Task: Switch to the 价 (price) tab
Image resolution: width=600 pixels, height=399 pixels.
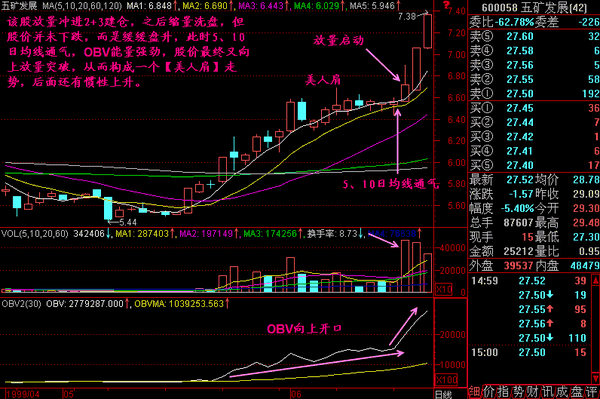Action: point(488,392)
